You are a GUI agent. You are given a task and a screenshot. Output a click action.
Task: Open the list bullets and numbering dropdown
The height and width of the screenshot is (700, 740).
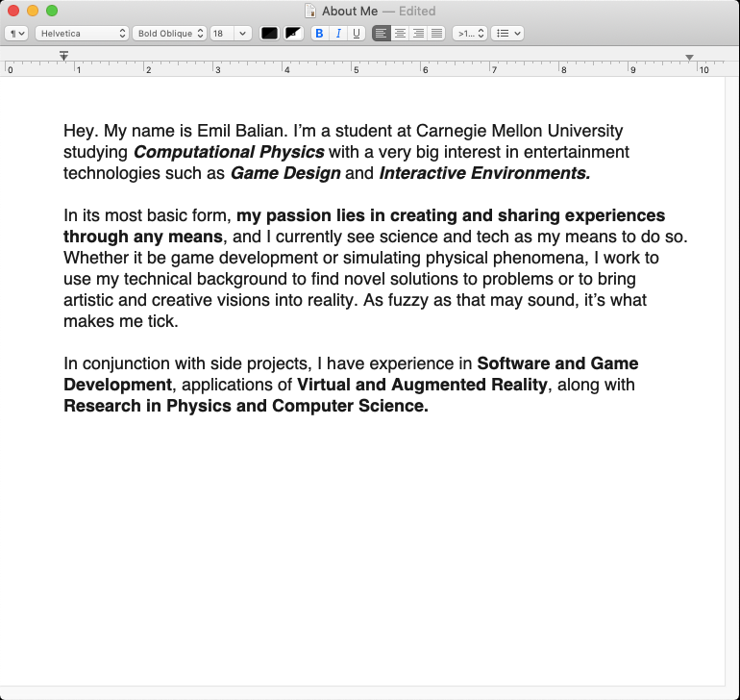[507, 33]
